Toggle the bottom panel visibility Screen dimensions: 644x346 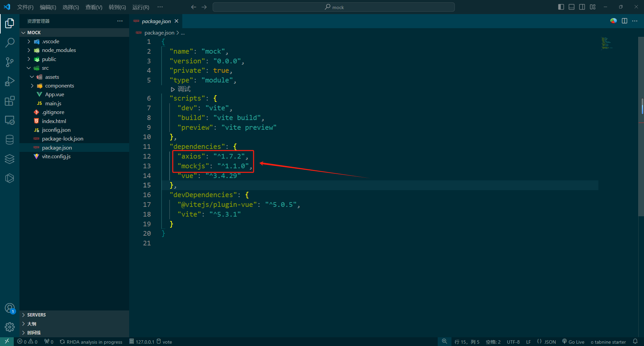pyautogui.click(x=572, y=7)
